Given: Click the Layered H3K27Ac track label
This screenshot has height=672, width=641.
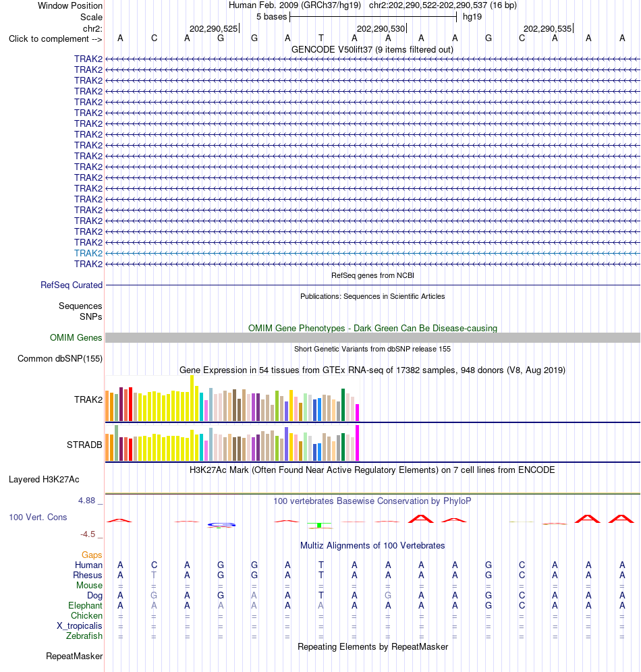Looking at the screenshot, I should click(x=44, y=480).
